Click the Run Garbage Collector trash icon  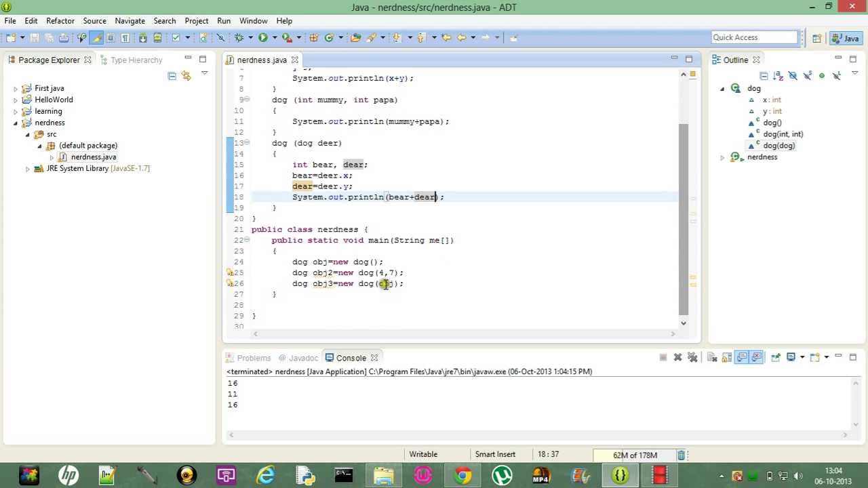tap(682, 455)
